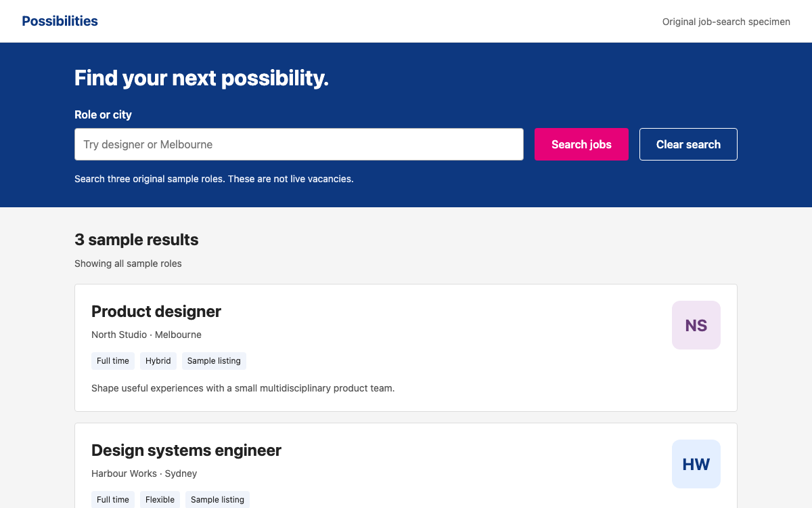Click the Showing all sample roles text
The height and width of the screenshot is (508, 812).
[x=128, y=263]
